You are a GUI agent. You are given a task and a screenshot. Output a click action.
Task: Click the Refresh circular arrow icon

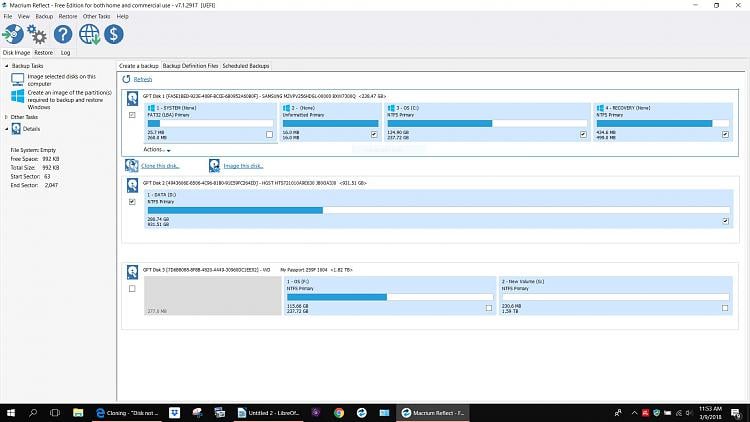click(126, 79)
